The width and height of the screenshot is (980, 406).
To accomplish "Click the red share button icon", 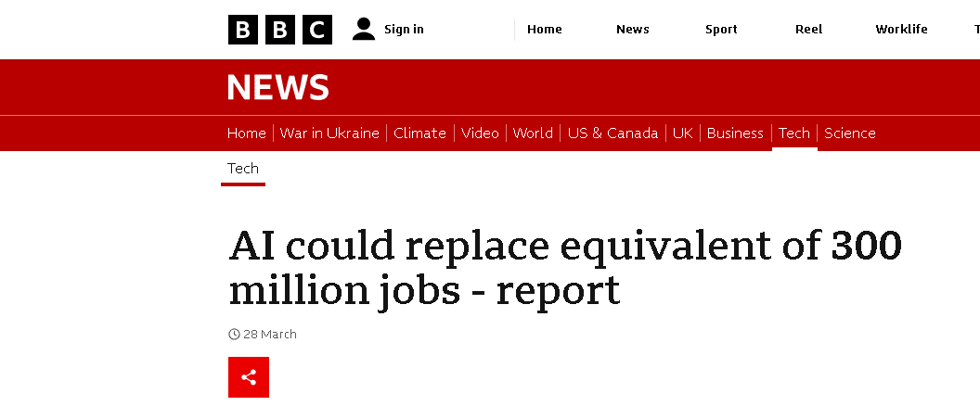I will 249,377.
